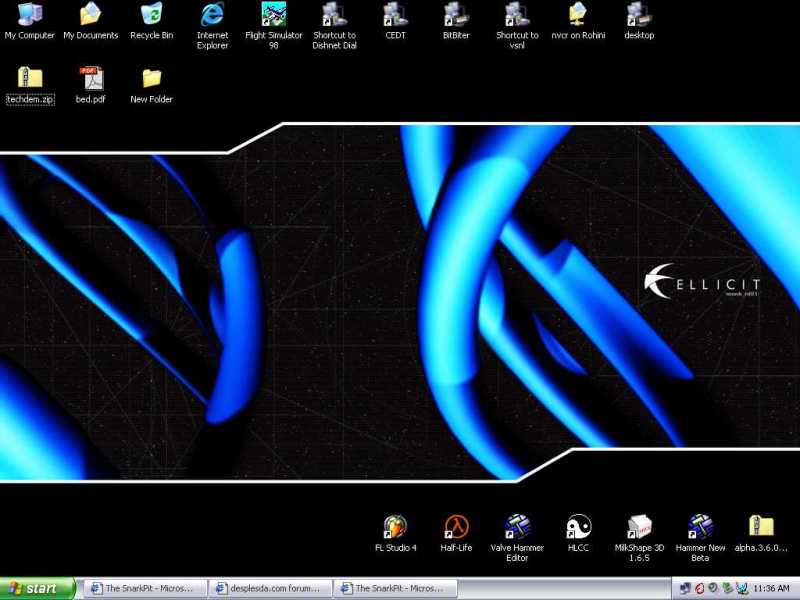Open the FL Studio 4 shortcut
The height and width of the screenshot is (600, 800).
click(395, 527)
